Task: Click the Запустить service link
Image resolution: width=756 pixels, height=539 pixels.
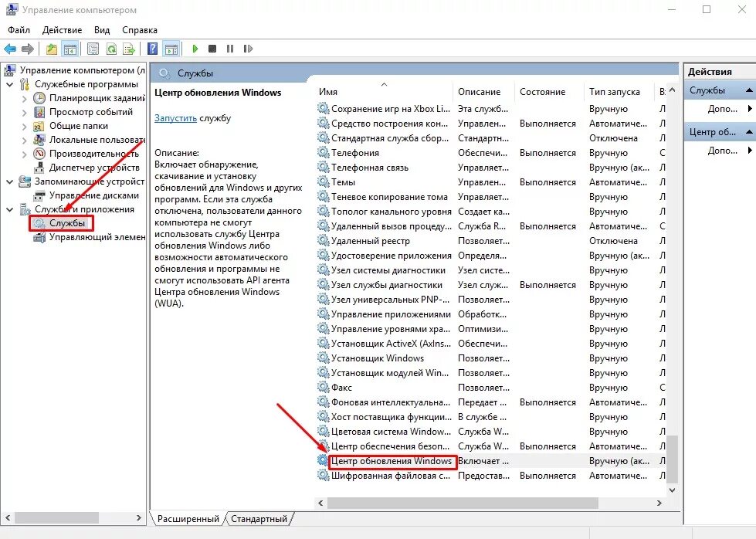Action: click(x=175, y=118)
